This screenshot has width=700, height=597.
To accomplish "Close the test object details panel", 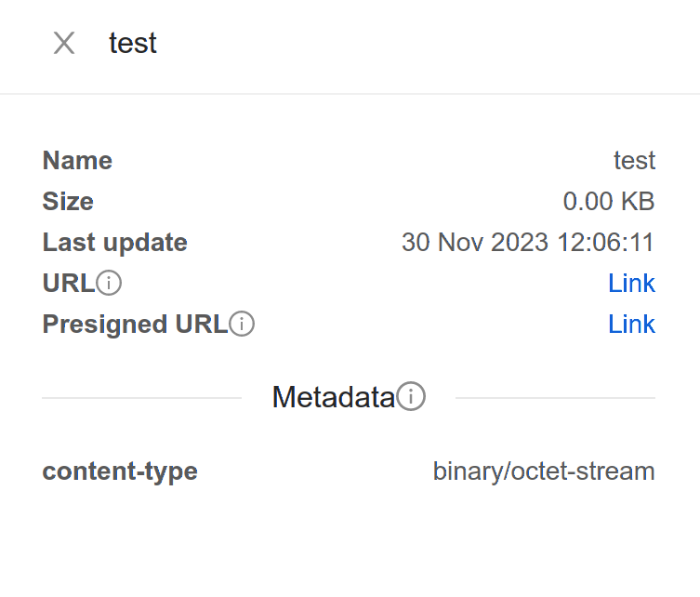I will click(x=64, y=43).
